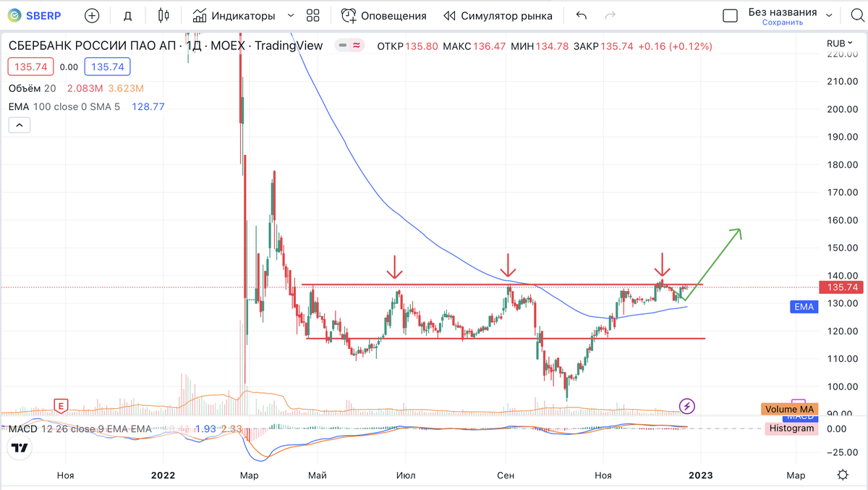868x490 pixels.
Task: Click the Без названия layout name
Action: pos(783,12)
